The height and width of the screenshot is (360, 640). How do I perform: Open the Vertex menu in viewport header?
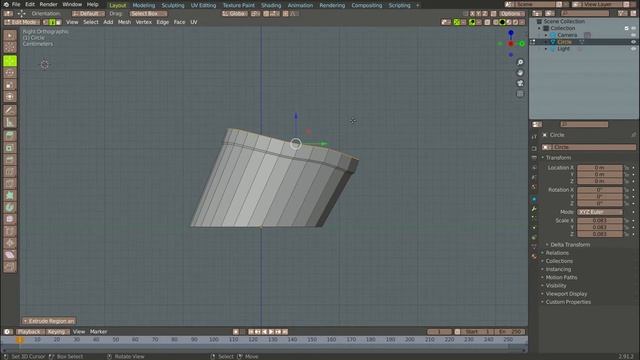143,22
